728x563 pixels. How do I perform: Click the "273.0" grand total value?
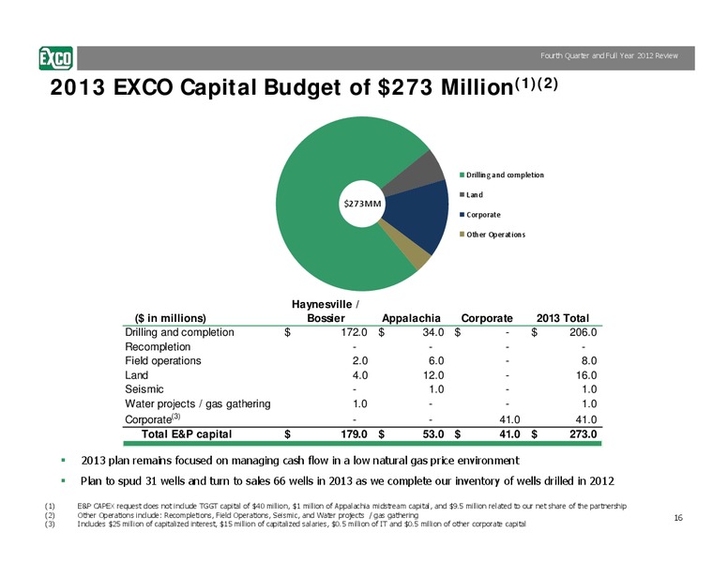[x=584, y=434]
